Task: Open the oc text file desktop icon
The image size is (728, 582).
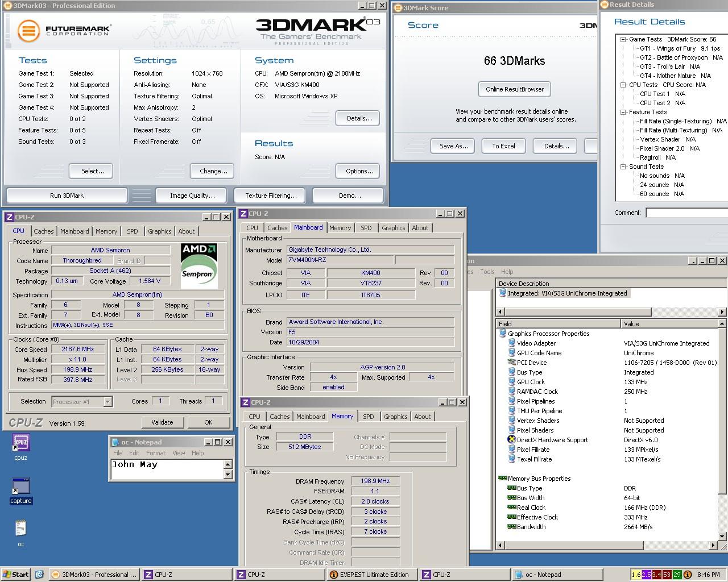Action: point(20,529)
